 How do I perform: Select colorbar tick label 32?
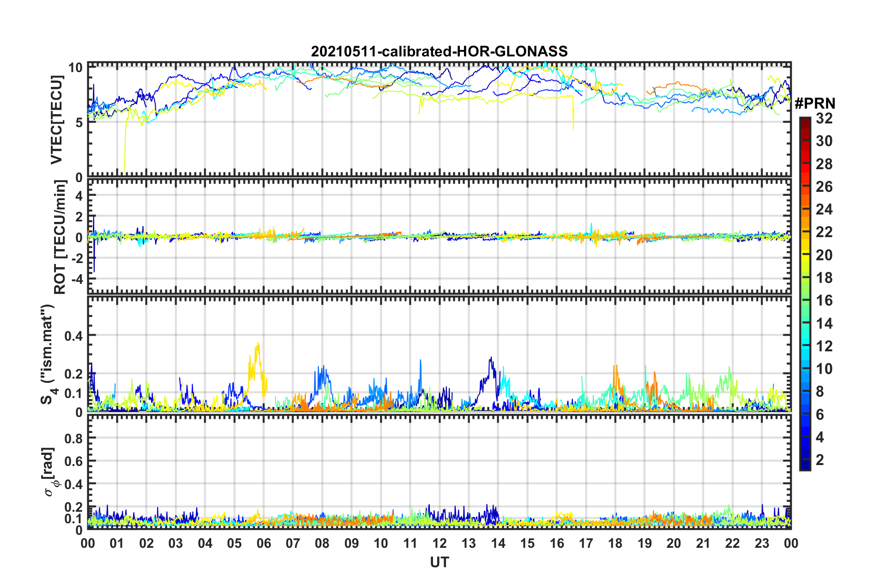tap(824, 118)
